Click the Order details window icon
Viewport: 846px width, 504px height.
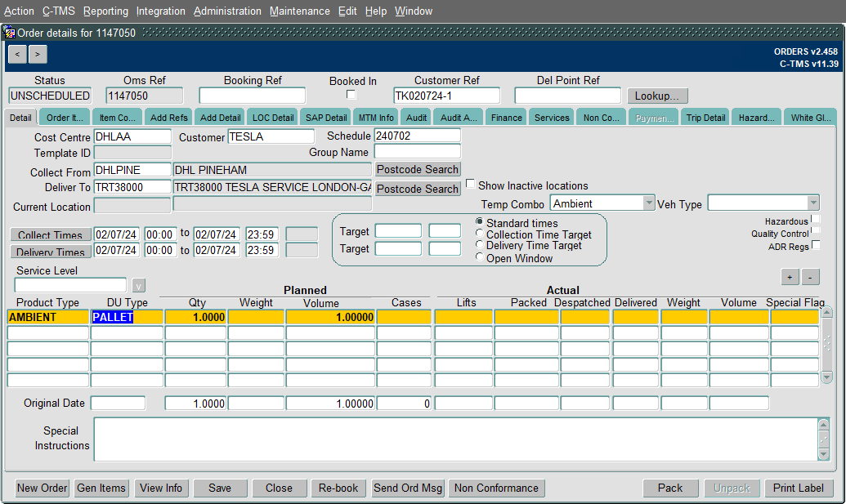click(x=10, y=33)
